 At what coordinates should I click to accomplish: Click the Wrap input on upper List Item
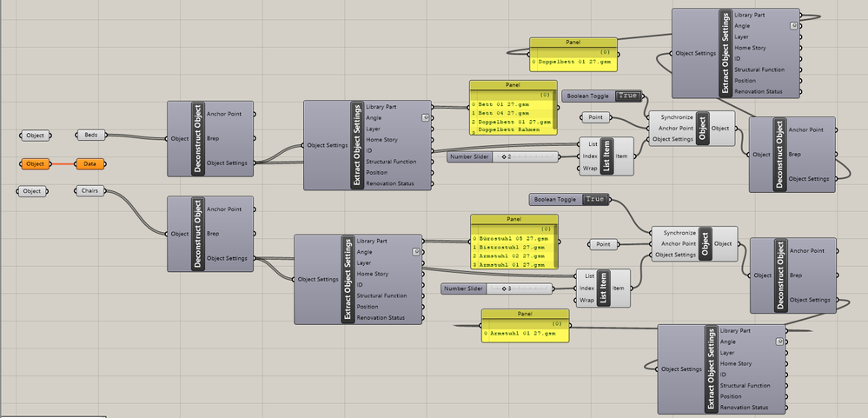click(590, 168)
